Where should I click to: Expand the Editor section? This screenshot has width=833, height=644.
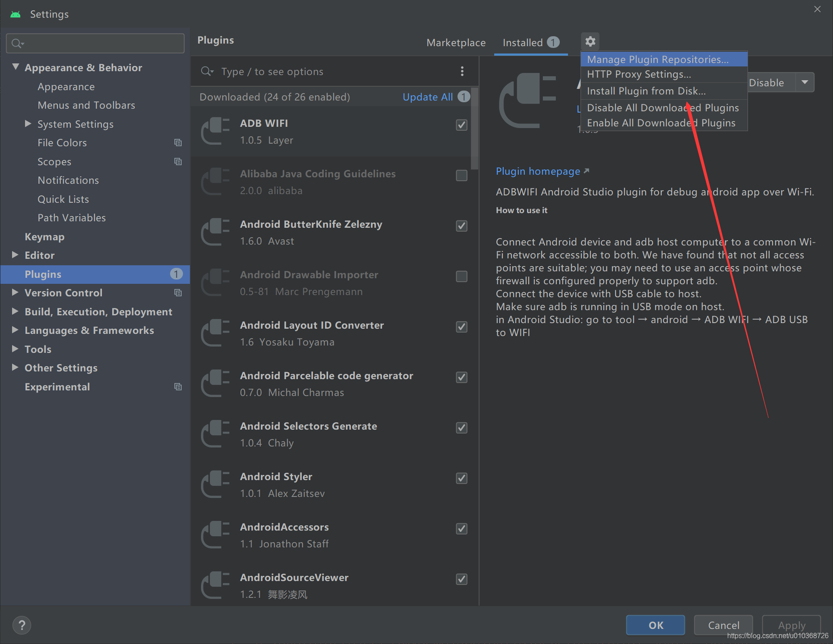click(x=15, y=255)
